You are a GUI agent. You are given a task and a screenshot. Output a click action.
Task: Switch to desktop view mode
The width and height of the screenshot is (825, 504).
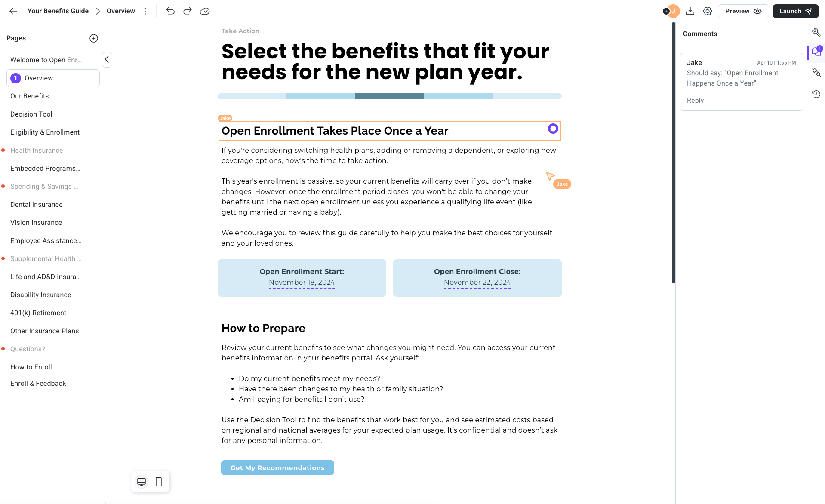click(x=142, y=482)
